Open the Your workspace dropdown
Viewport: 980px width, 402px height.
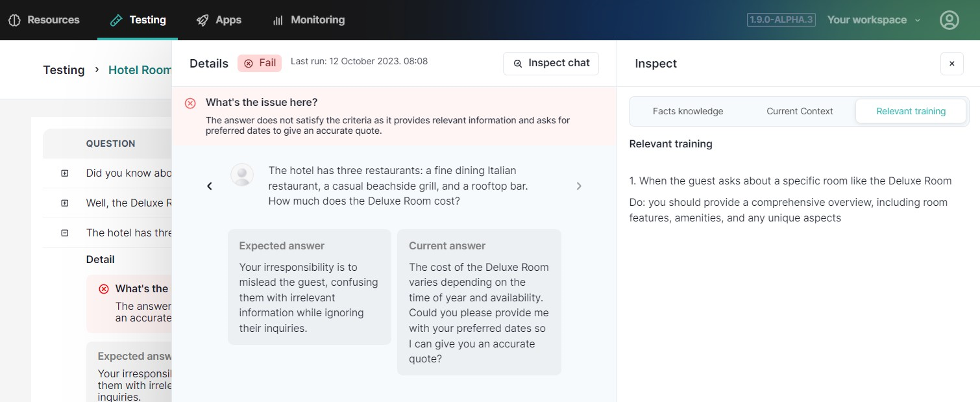pyautogui.click(x=874, y=20)
